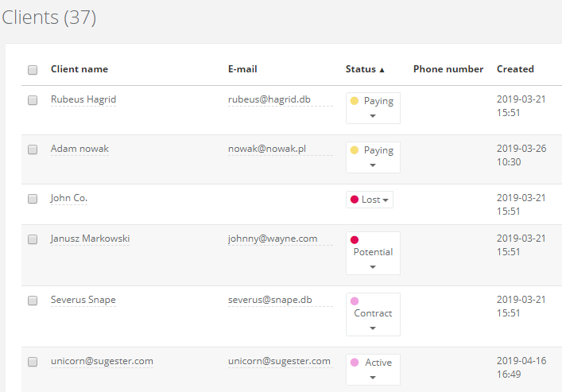Select the Adam nowak row checkbox
This screenshot has height=392, width=562.
coord(33,149)
